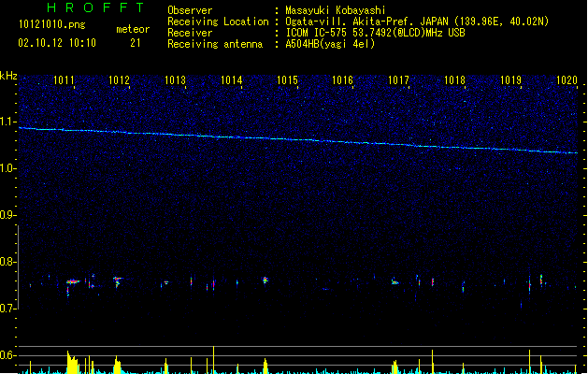Click the yellow intensity peak cluster after 1011

[72, 363]
